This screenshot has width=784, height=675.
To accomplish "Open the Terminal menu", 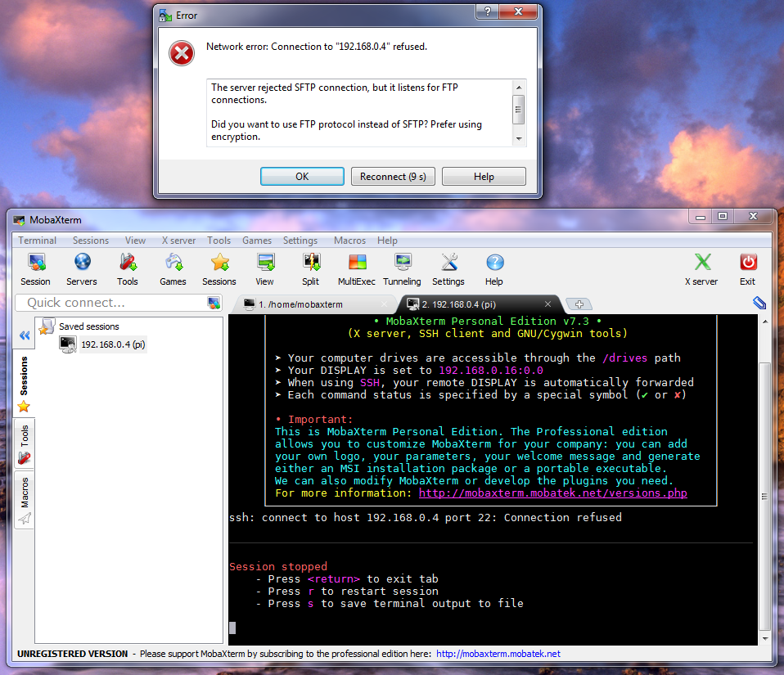I will pyautogui.click(x=38, y=241).
